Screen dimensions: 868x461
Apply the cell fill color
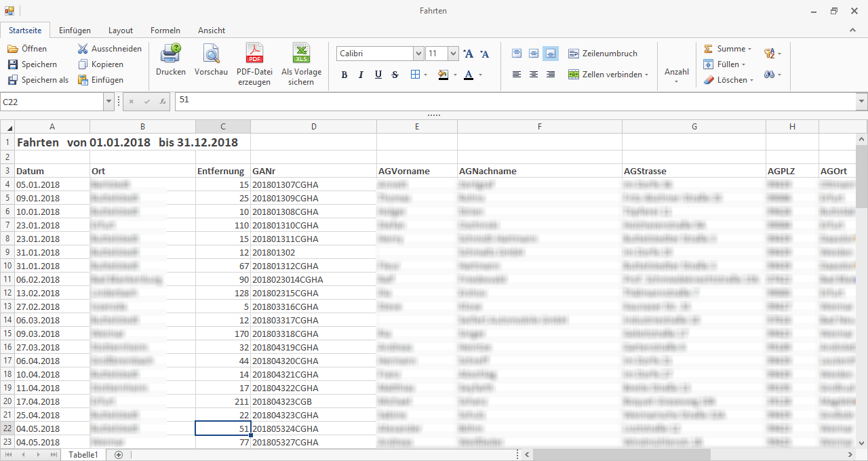443,75
